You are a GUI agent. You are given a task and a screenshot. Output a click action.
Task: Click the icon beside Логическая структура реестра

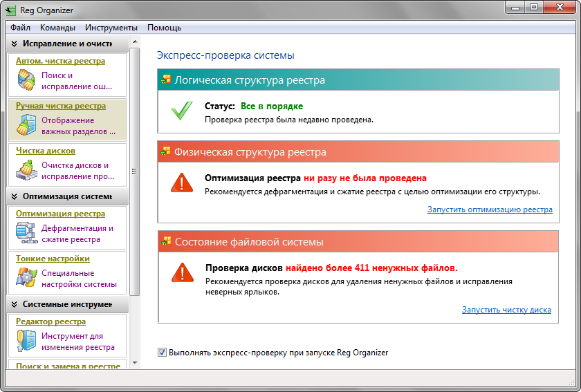(x=165, y=80)
